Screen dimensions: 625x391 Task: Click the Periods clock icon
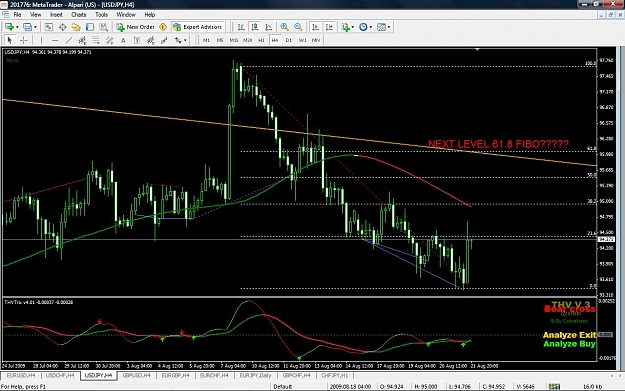pos(363,27)
